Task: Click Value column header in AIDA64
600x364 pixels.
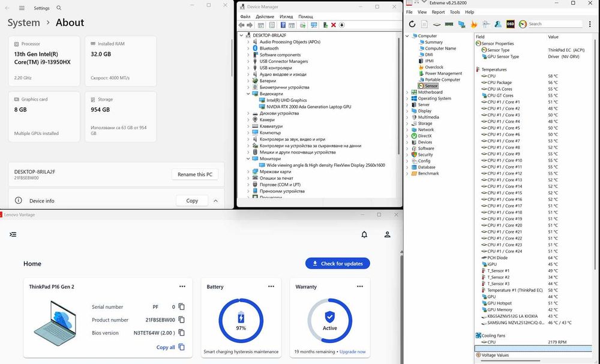Action: [553, 37]
